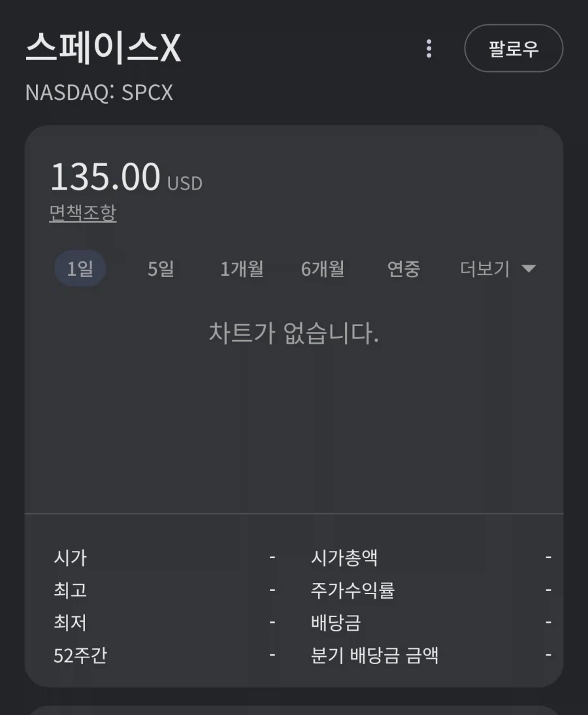
Task: Select the 1개월 chart range
Action: click(242, 269)
